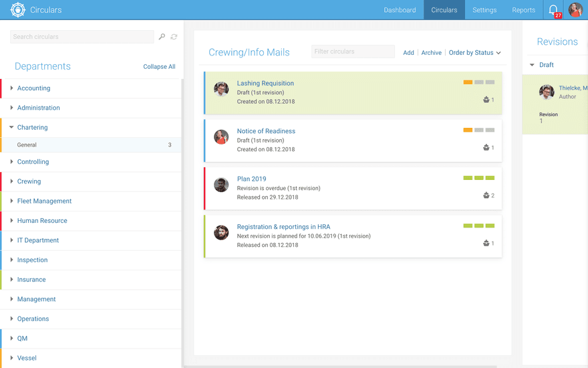Click the search magnifier icon

tap(162, 37)
